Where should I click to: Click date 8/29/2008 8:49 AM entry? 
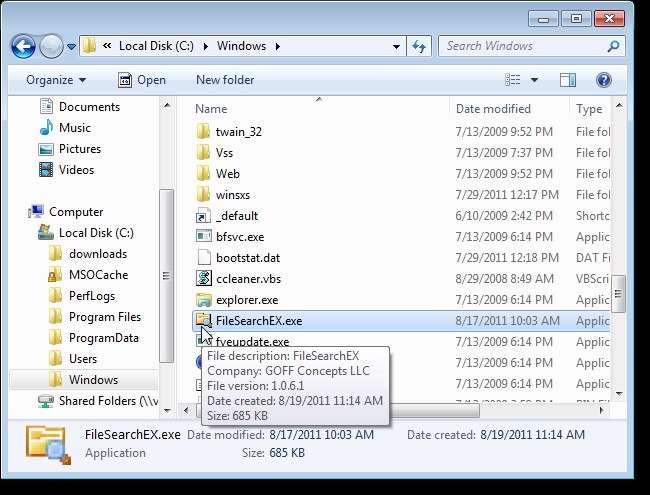504,279
